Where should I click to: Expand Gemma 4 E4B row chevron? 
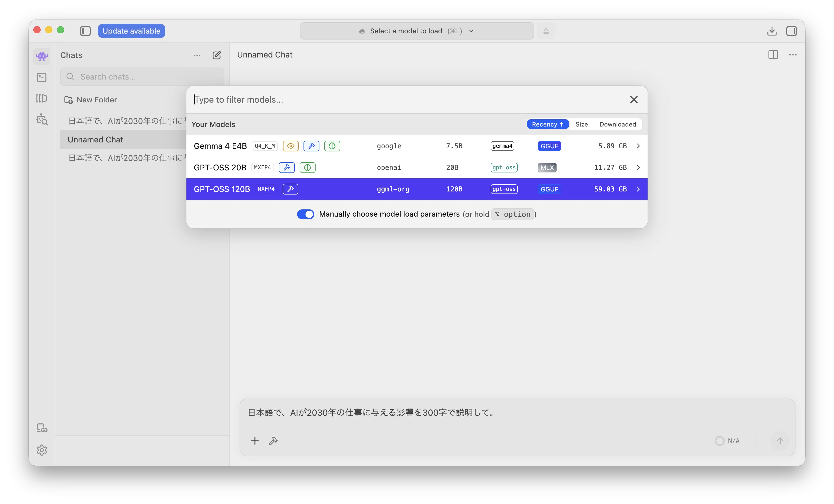pyautogui.click(x=638, y=146)
